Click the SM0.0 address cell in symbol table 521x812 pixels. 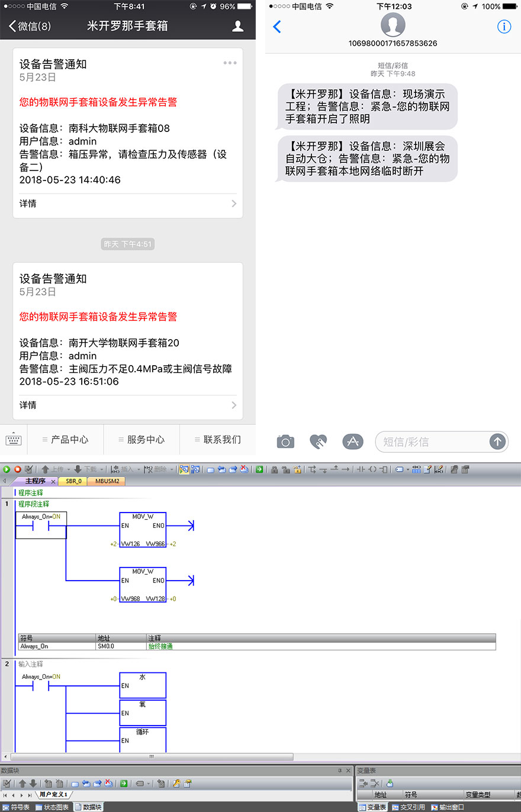point(121,646)
